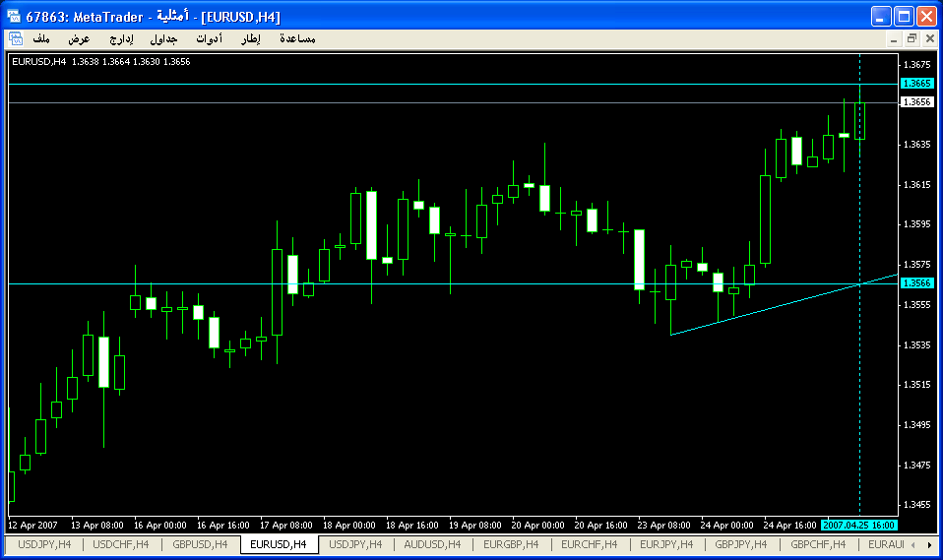Click the chart document icon left of ملف
The height and width of the screenshot is (560, 943).
click(16, 39)
